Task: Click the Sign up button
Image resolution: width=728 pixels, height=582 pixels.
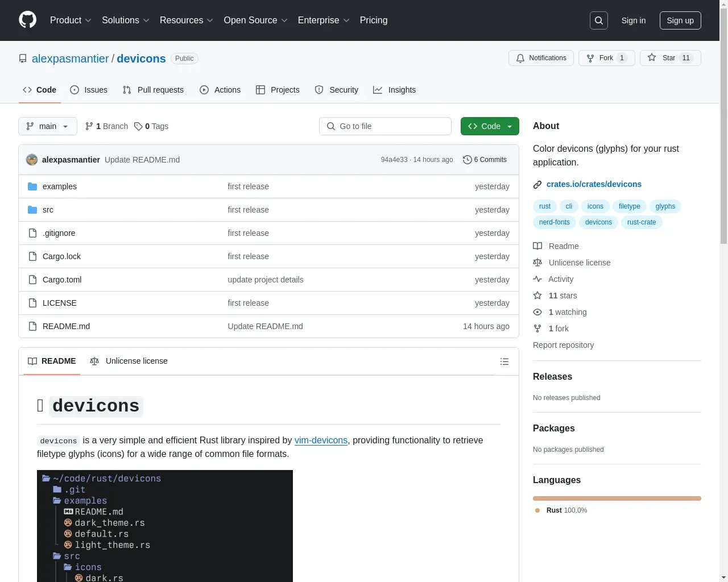Action: pyautogui.click(x=680, y=20)
